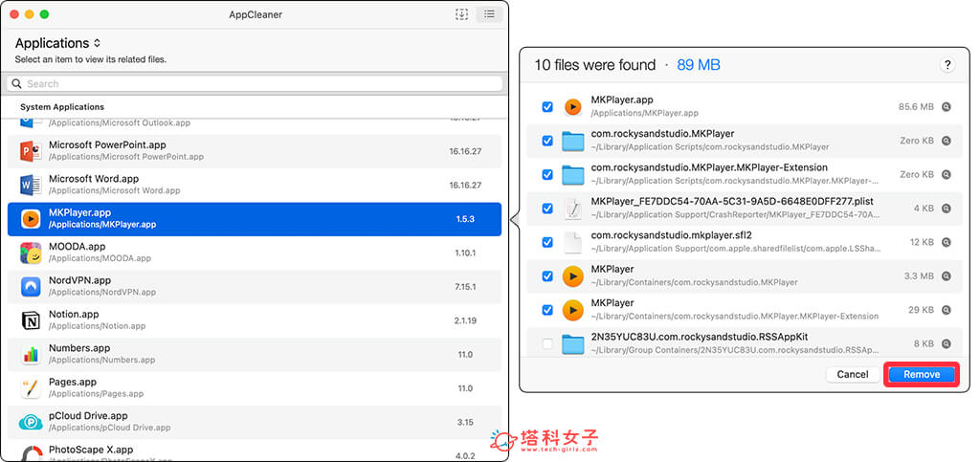Image resolution: width=980 pixels, height=462 pixels.
Task: Uncheck com.rockysandstudio.MKPlayer Application Scripts checkbox
Action: 547,141
